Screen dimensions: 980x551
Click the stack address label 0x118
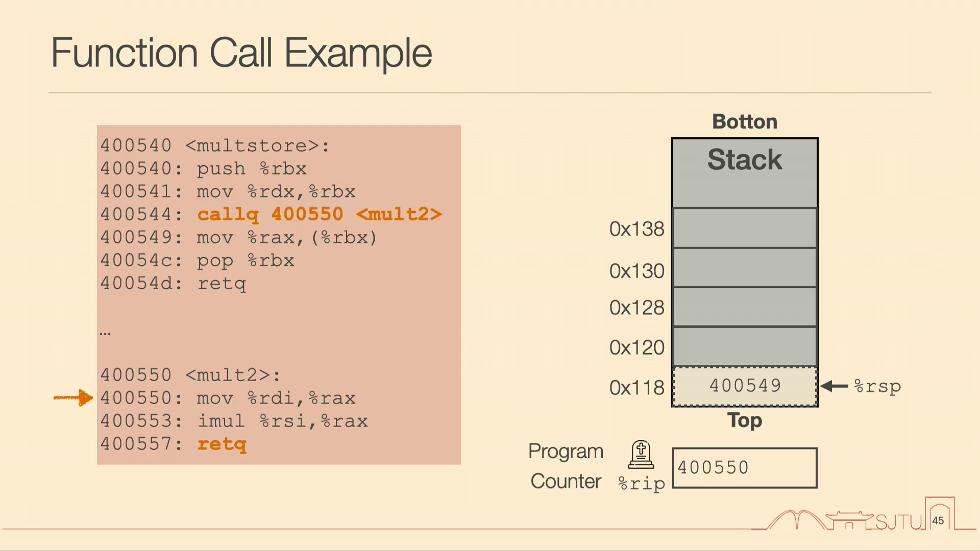(636, 388)
